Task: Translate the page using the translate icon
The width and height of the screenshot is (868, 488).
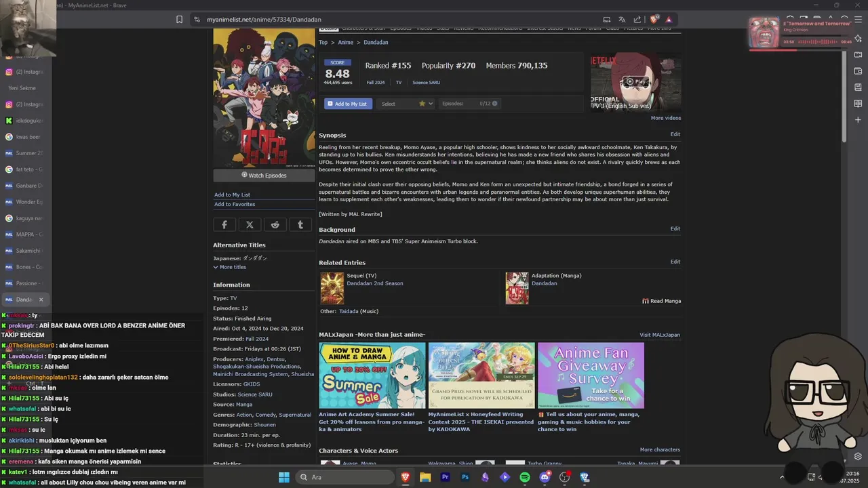Action: pos(622,20)
